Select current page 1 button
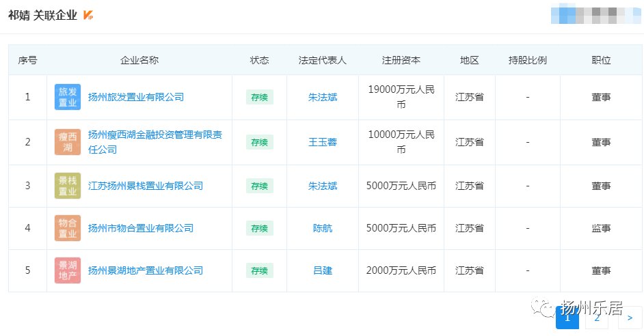Image resolution: width=644 pixels, height=336 pixels. (567, 318)
